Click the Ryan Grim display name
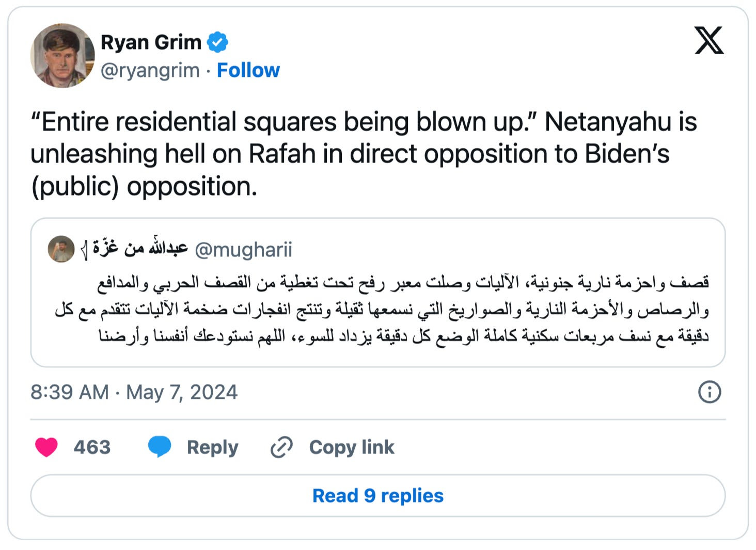Image resolution: width=756 pixels, height=550 pixels. click(x=151, y=42)
